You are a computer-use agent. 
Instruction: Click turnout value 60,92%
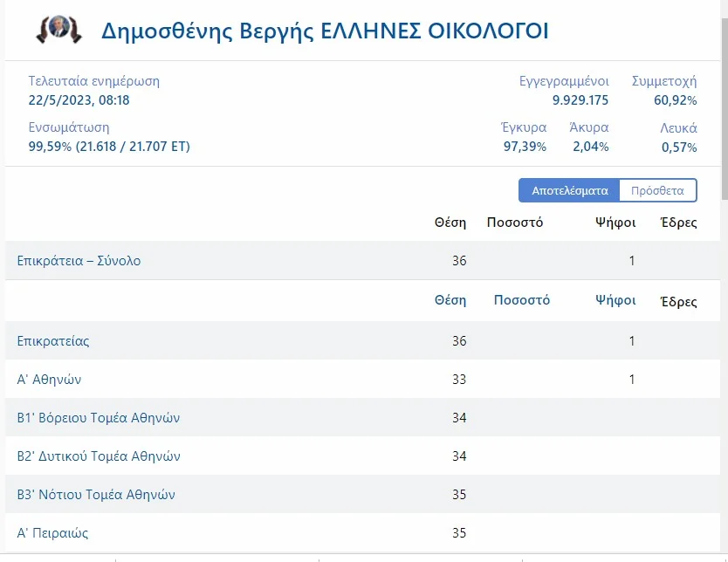pyautogui.click(x=675, y=100)
